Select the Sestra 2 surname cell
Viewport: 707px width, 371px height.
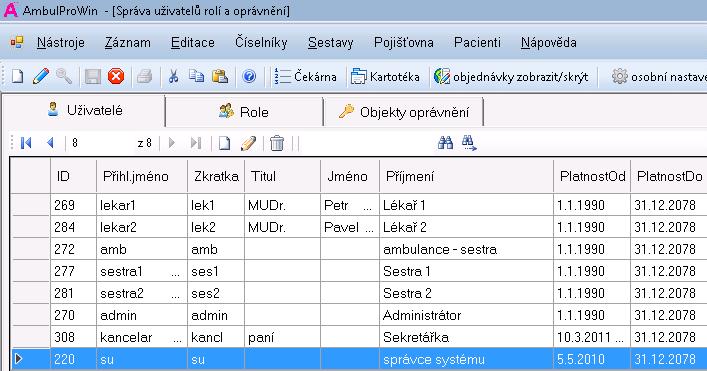coord(466,293)
